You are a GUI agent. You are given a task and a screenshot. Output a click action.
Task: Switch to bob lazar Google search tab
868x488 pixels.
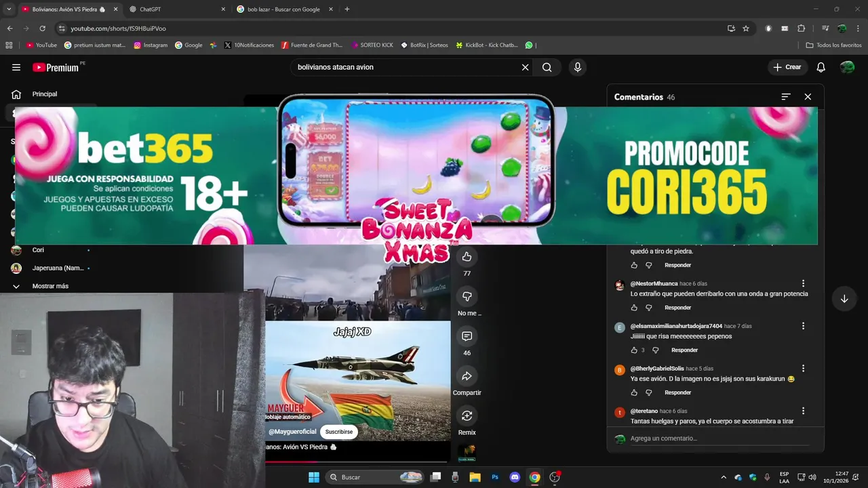tap(283, 9)
